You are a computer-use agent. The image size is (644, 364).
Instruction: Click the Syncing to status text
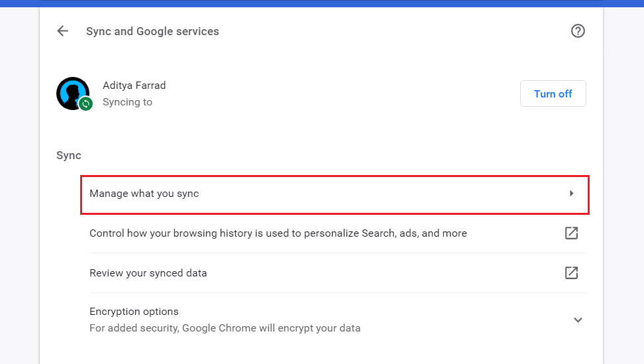click(128, 102)
